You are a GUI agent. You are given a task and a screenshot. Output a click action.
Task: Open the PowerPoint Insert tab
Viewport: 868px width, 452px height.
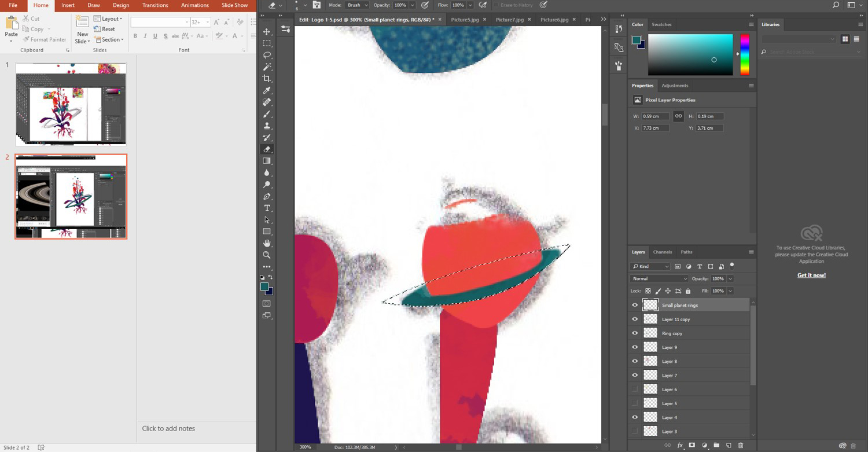68,5
